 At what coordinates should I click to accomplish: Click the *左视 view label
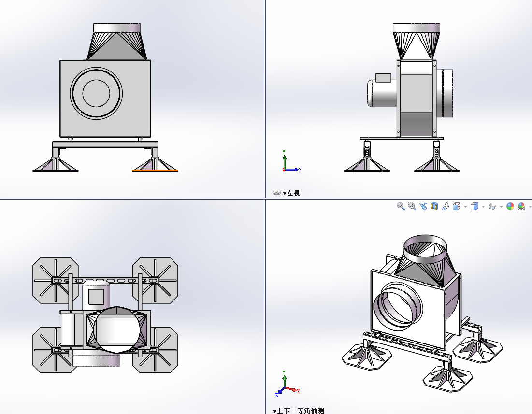[x=291, y=193]
